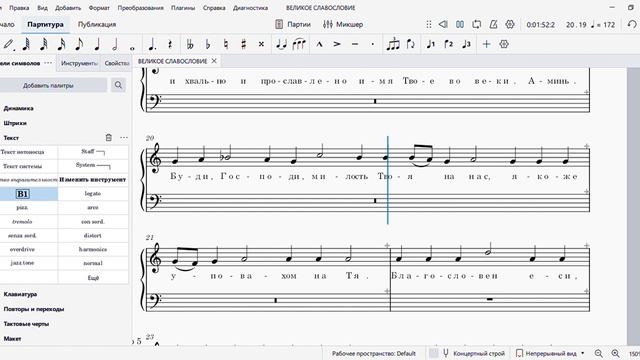Image resolution: width=640 pixels, height=360 pixels.
Task: Select the 32nd note duration
Action: pyautogui.click(x=44, y=44)
